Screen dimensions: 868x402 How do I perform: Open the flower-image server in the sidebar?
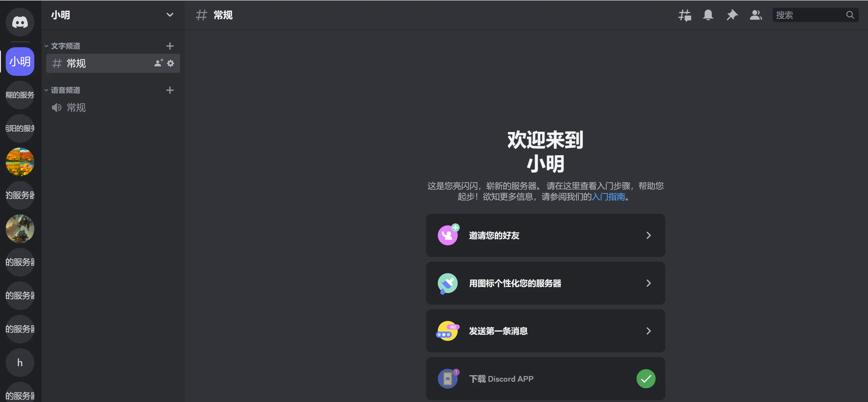(19, 162)
